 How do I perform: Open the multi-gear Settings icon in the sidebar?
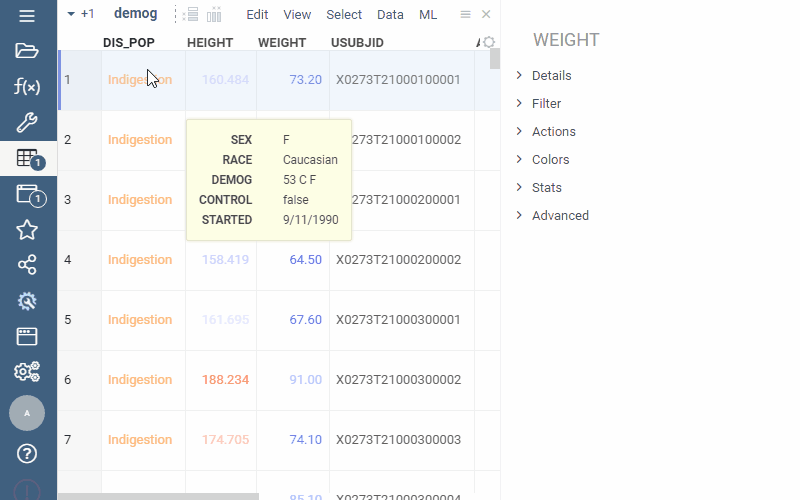point(27,372)
